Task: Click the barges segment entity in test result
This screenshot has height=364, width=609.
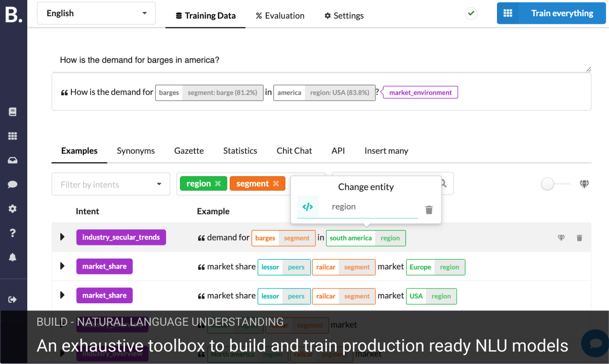Action: tap(209, 92)
